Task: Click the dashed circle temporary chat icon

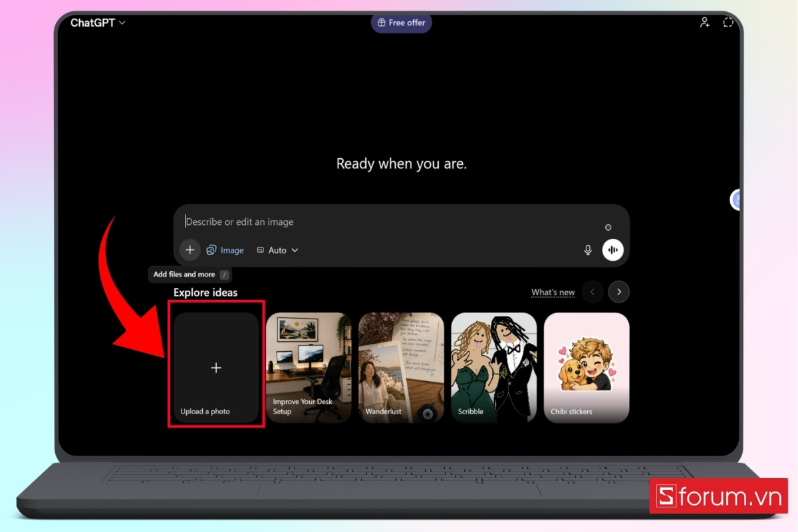Action: [x=728, y=23]
